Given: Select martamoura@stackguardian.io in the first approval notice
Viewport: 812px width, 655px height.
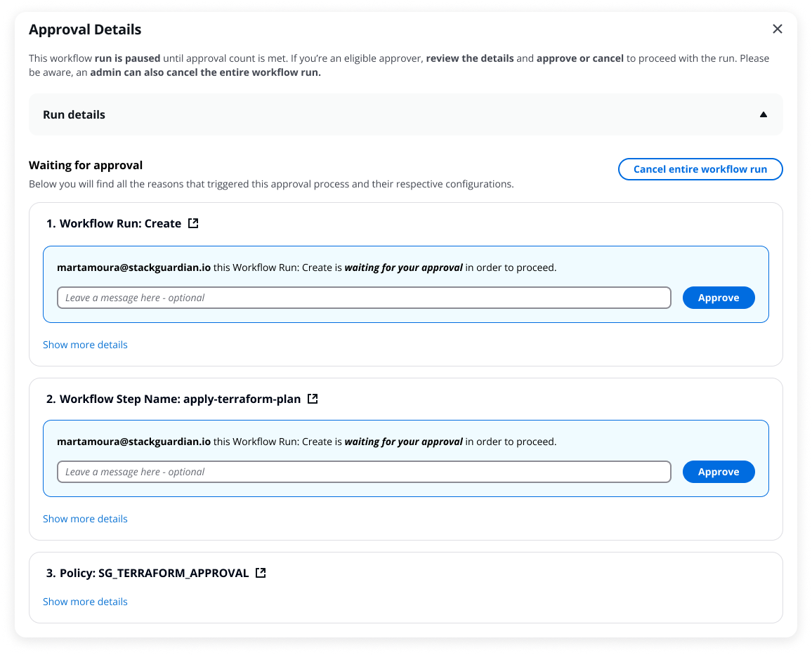Looking at the screenshot, I should [133, 267].
